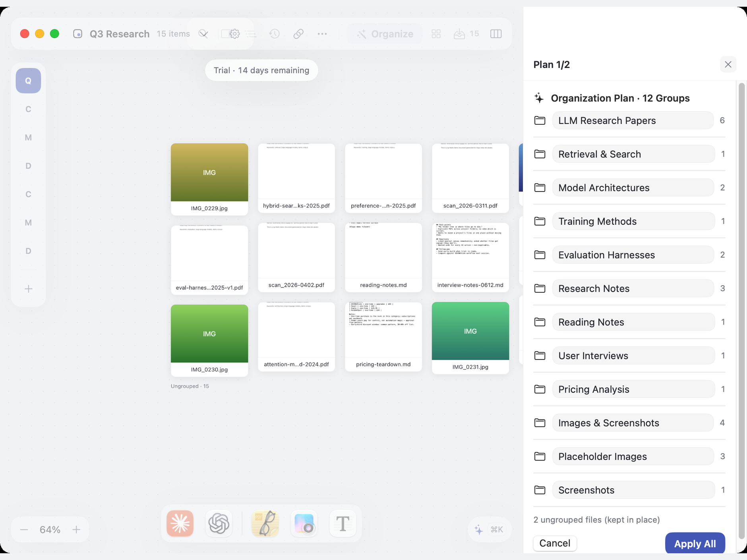This screenshot has width=747, height=560.
Task: Click the history clock icon in the toolbar
Action: pyautogui.click(x=275, y=34)
